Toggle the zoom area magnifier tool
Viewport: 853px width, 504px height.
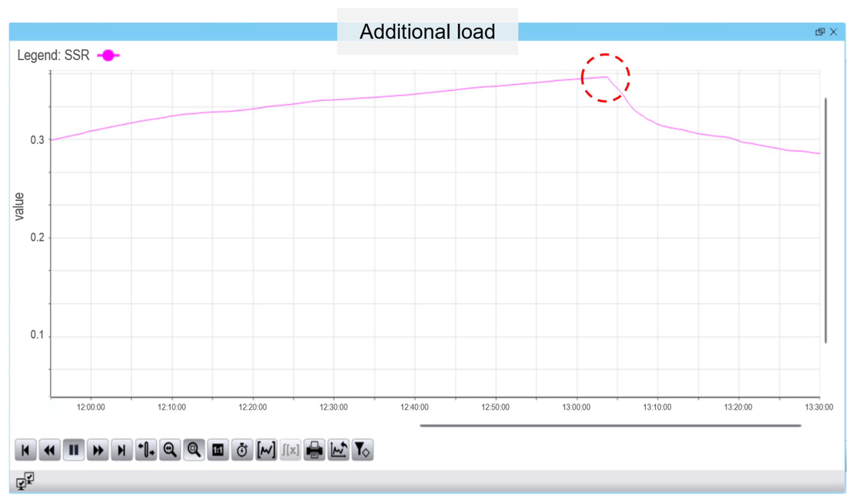pyautogui.click(x=194, y=450)
